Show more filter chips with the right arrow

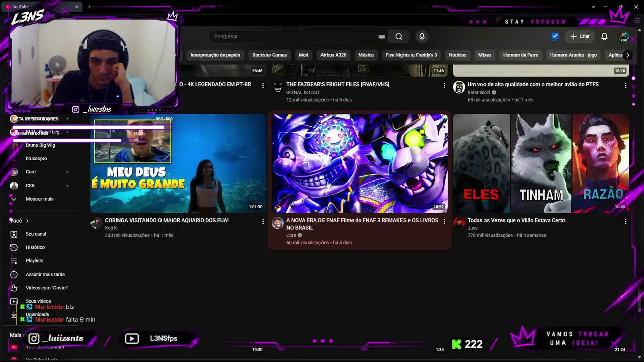[627, 55]
